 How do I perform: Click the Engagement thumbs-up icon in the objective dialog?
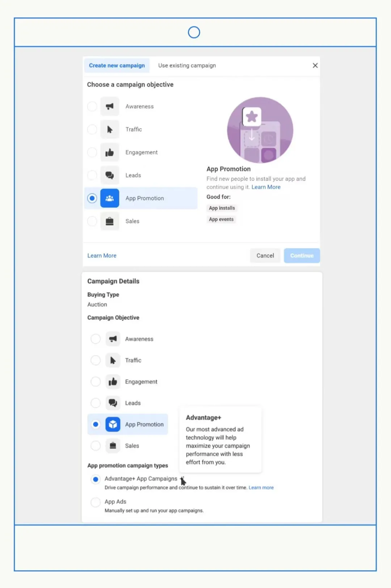[110, 152]
